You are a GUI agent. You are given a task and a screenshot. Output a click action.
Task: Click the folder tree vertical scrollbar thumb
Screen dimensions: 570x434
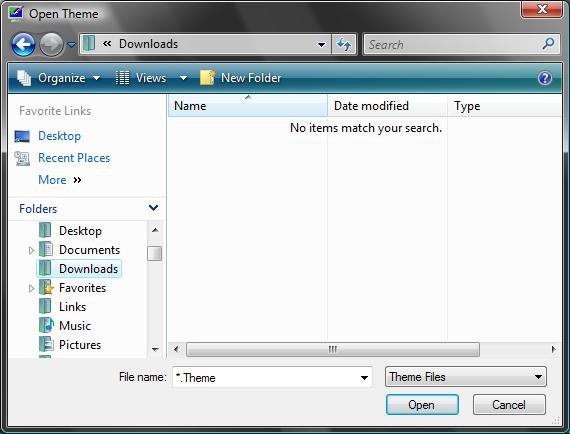pyautogui.click(x=155, y=253)
